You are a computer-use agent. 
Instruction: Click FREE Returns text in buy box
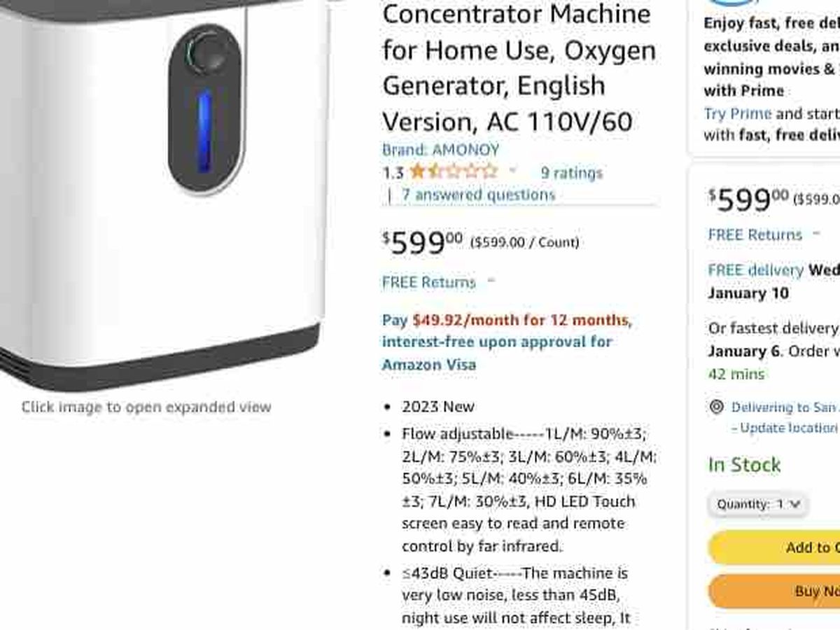pos(755,234)
